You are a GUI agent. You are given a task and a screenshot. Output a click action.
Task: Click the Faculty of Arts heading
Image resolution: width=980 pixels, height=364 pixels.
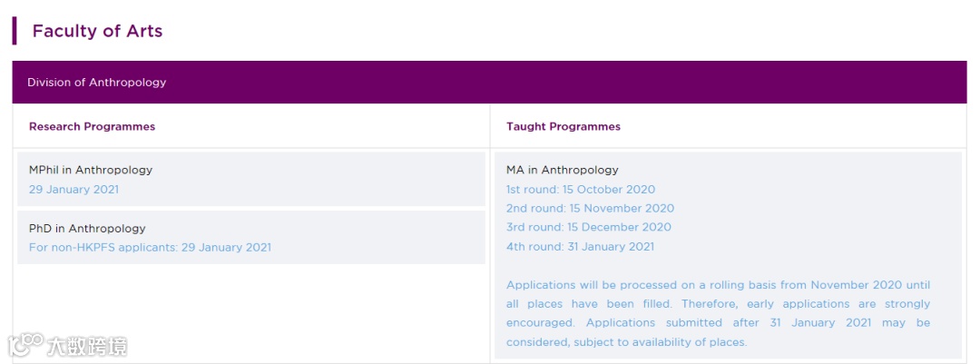pyautogui.click(x=97, y=31)
